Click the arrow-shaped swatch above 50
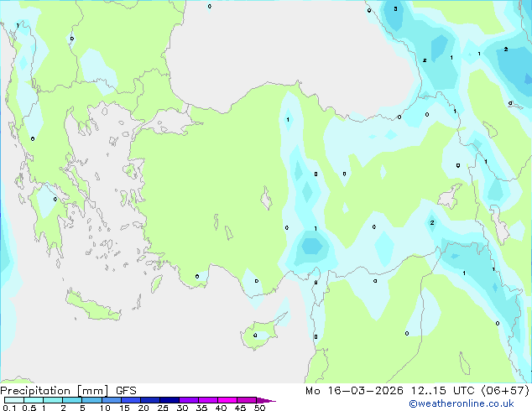The height and width of the screenshot is (411, 532). (x=266, y=400)
